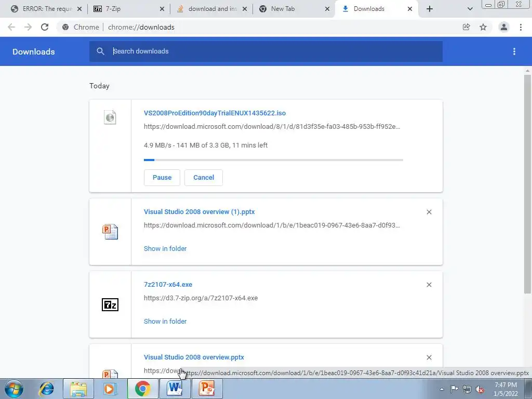Screen dimensions: 532x399
Task: Bookmark this tab with star icon
Action: point(483,27)
